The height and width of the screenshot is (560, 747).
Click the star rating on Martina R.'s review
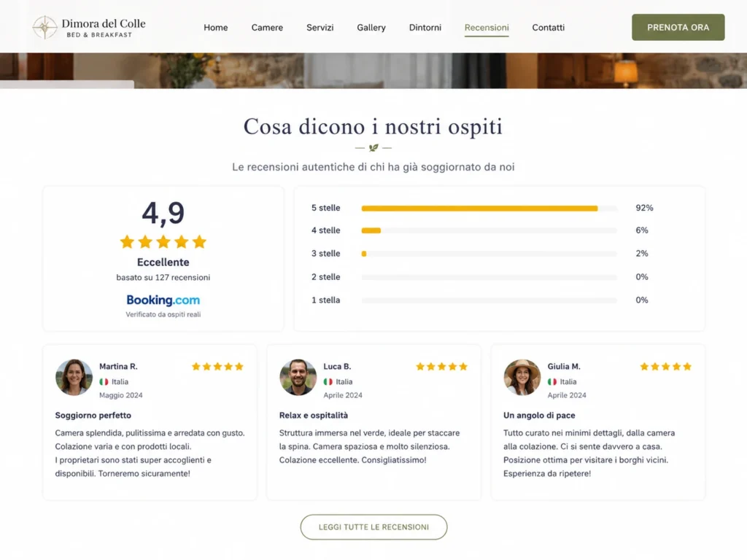pos(217,367)
